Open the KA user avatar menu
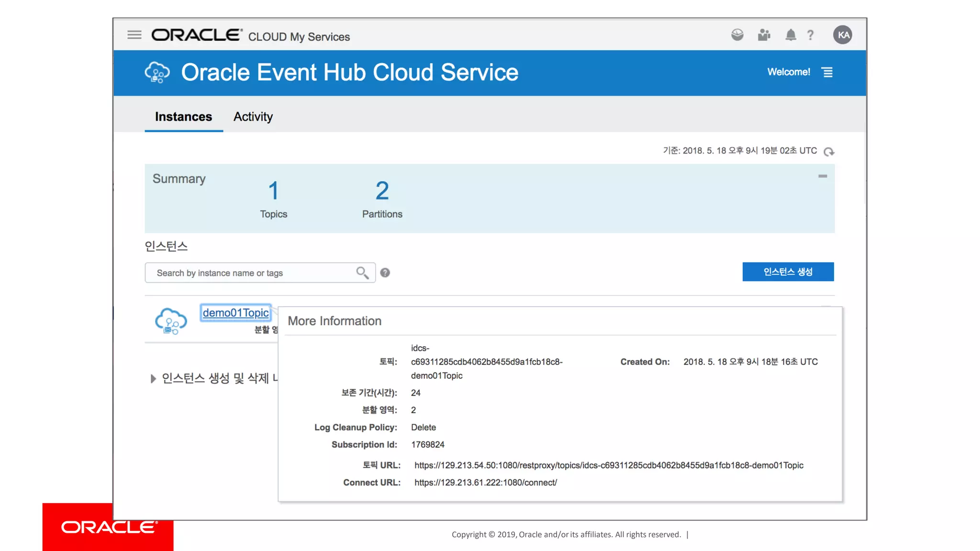This screenshot has width=980, height=551. (x=843, y=35)
